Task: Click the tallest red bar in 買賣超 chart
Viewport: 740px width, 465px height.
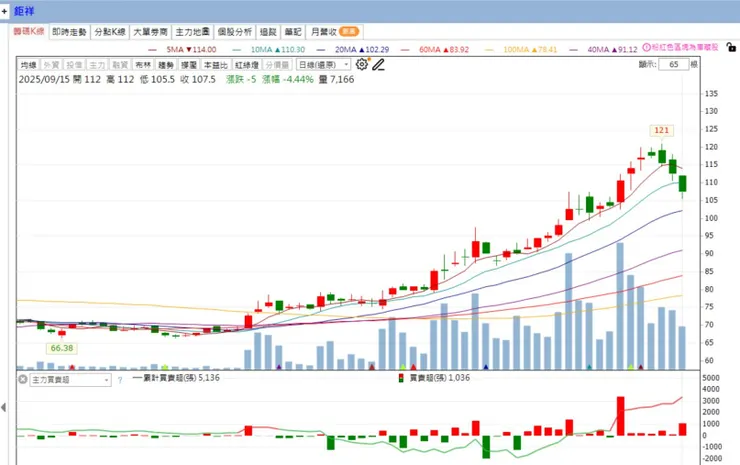Action: (620, 416)
